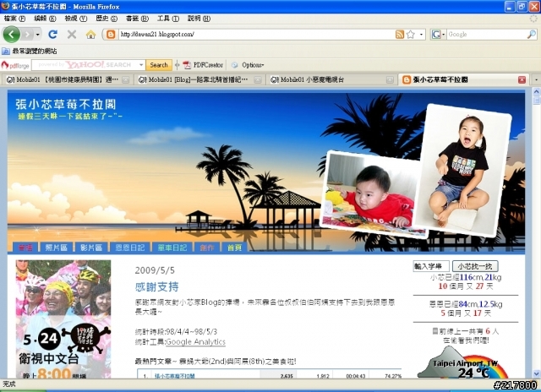Click the baby in red photo in header
541x392 pixels.
coord(373,194)
